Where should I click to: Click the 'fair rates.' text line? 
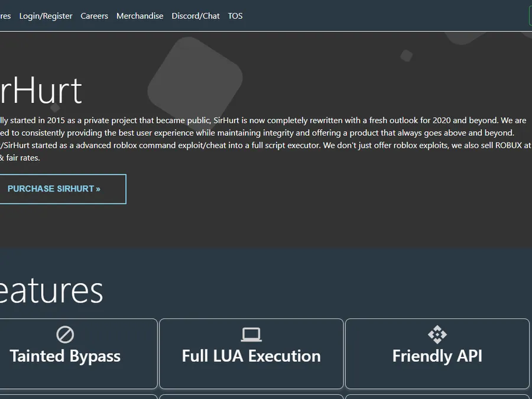[x=20, y=158]
